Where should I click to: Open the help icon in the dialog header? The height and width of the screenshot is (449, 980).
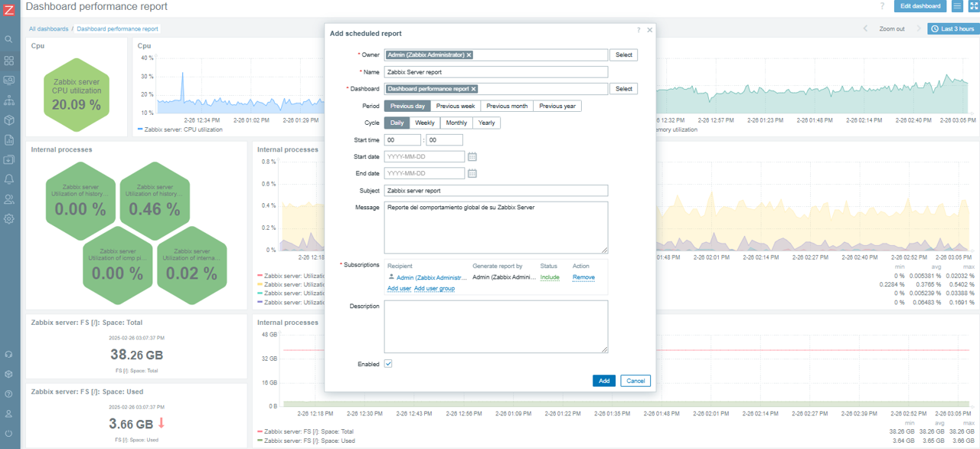click(639, 30)
